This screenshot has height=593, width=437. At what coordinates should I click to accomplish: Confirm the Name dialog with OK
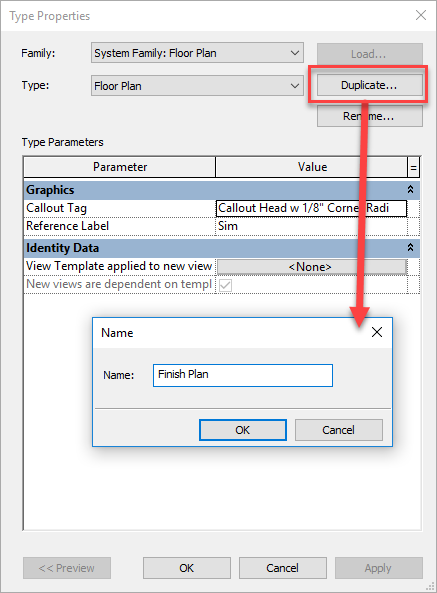click(x=243, y=430)
